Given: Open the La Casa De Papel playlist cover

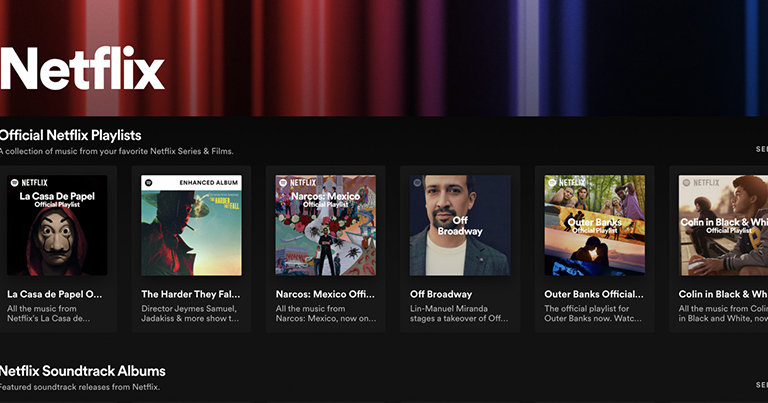Looking at the screenshot, I should (x=57, y=226).
